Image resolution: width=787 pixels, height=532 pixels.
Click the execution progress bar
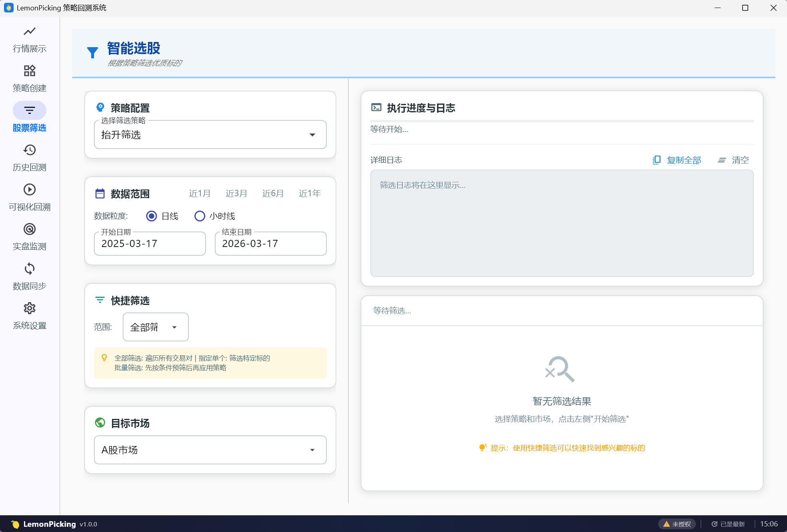click(561, 121)
